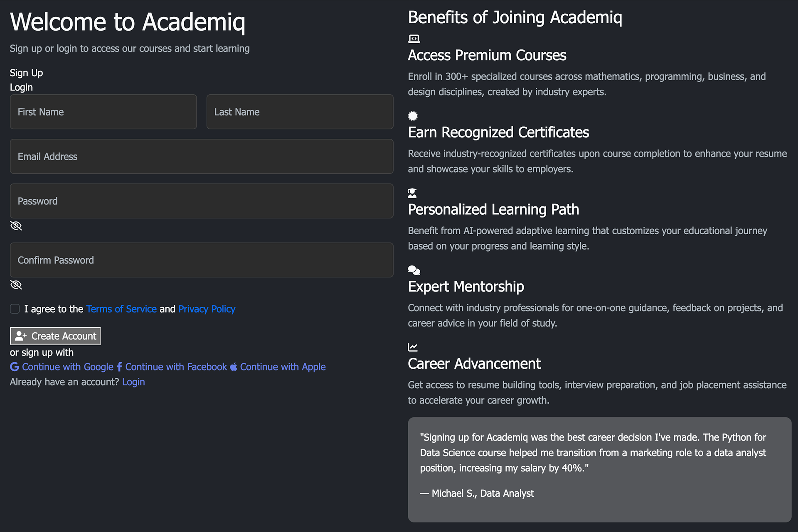Click the Google logo icon

pos(15,367)
